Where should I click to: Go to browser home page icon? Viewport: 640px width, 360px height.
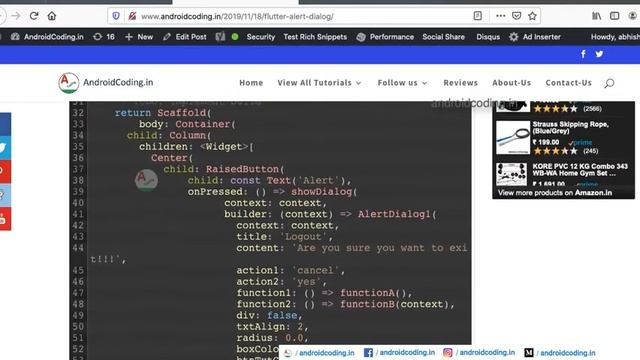tap(52, 16)
